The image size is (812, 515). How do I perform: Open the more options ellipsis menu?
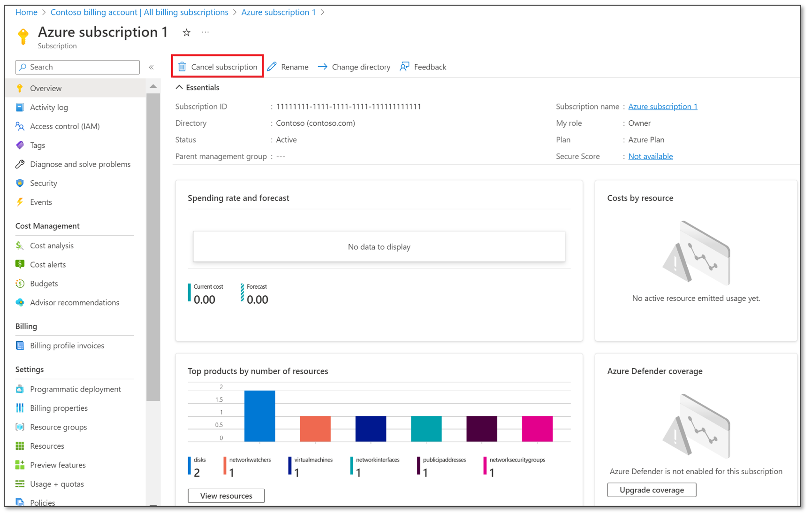point(205,32)
